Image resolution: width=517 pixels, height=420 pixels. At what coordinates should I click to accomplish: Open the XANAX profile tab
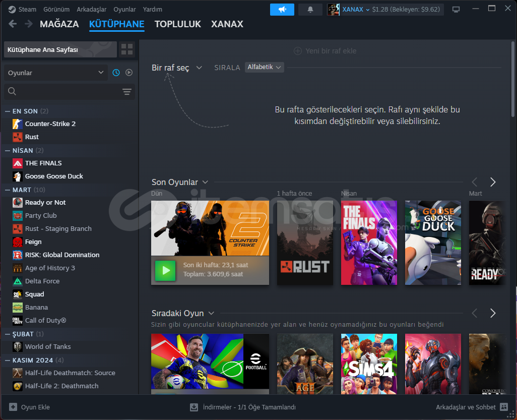tap(227, 24)
